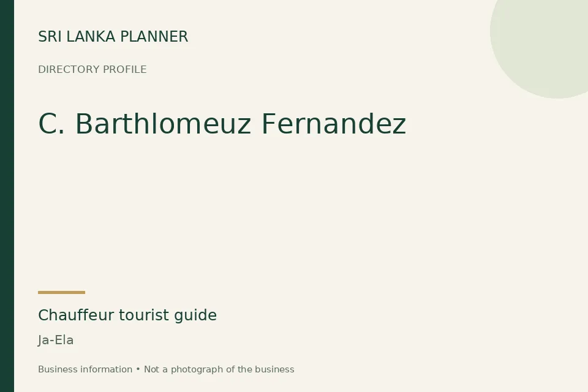
Task: Click the word guide in the subtitle
Action: point(195,316)
